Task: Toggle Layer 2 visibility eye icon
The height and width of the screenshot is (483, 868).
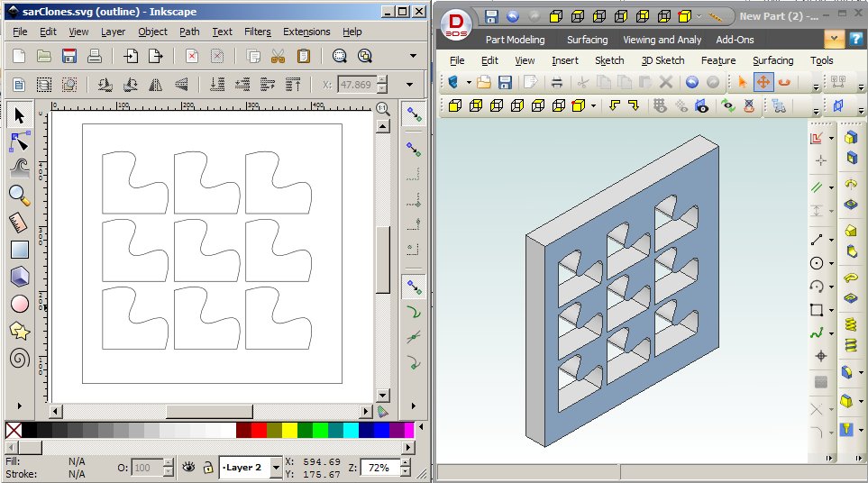Action: pyautogui.click(x=188, y=468)
